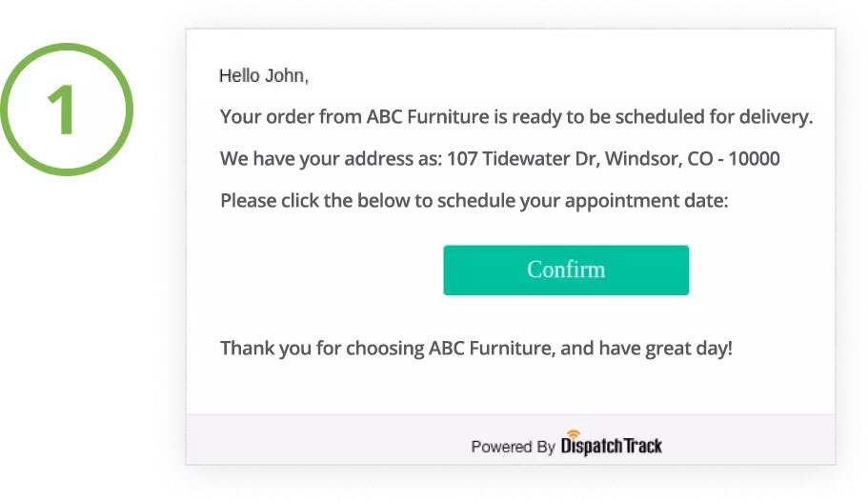Click the "Thank you for choosing" text
Viewport: 868px width, 501px height.
tap(322, 349)
